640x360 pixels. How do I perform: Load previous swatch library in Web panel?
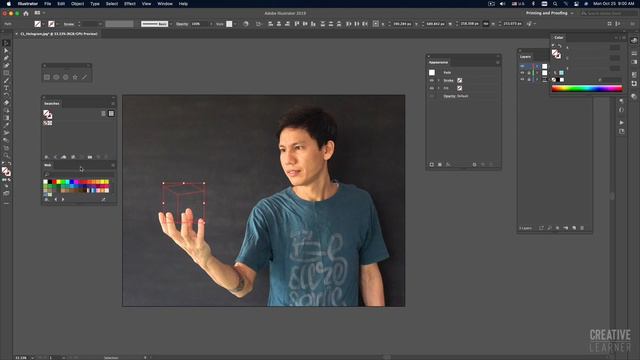(56, 200)
